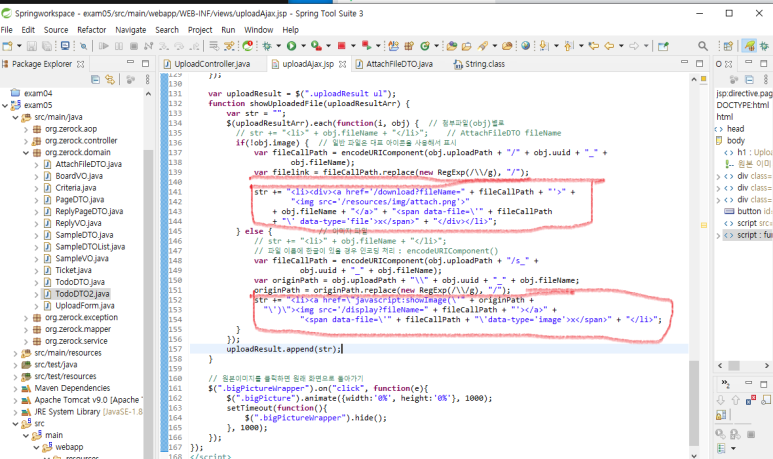Image resolution: width=773 pixels, height=459 pixels.
Task: Collapse the exam05 project node
Action: (5, 105)
